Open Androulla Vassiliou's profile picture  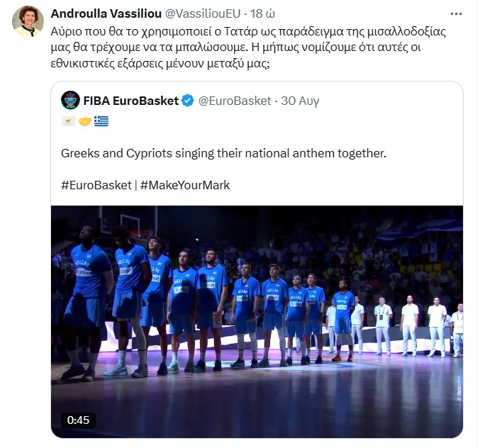point(28,21)
